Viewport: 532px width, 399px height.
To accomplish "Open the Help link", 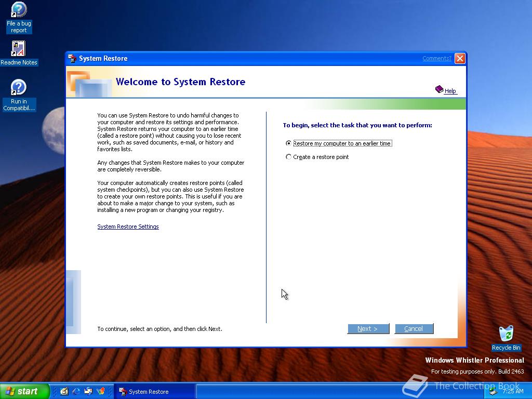I will point(450,91).
